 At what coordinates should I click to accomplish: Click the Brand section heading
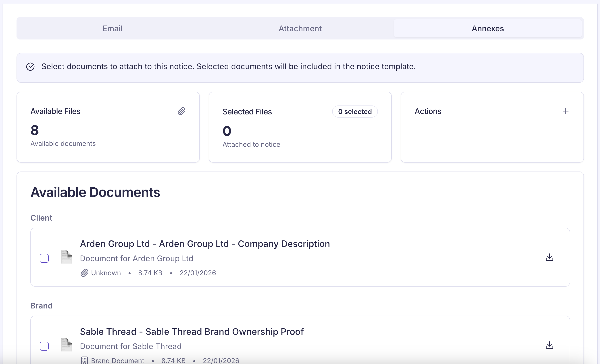pyautogui.click(x=41, y=306)
